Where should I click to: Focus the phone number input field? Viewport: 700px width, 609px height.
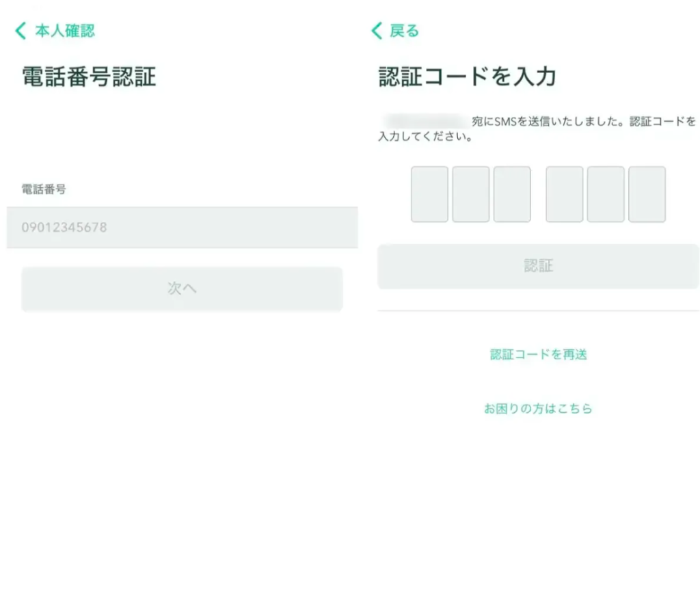[x=182, y=228]
